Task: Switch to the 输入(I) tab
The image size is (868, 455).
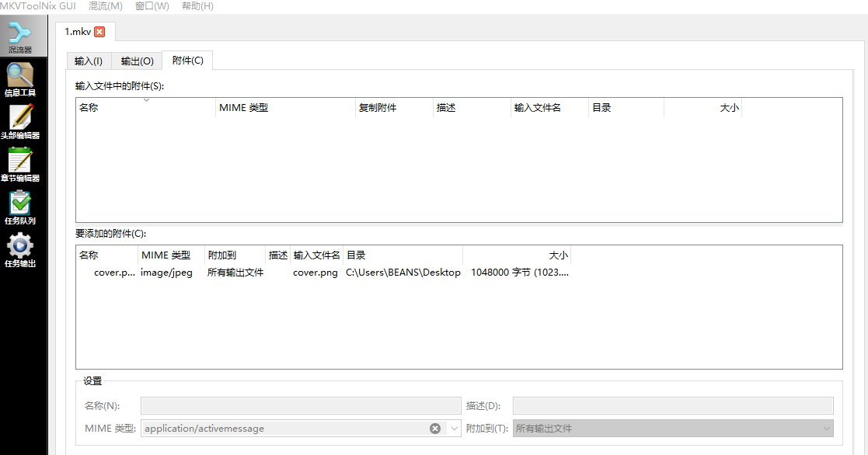Action: 89,61
